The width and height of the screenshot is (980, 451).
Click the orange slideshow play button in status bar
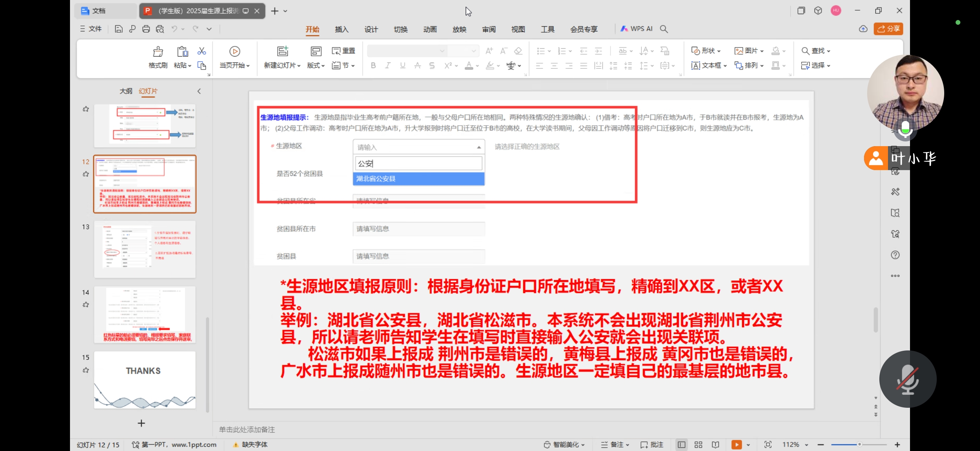[736, 444]
